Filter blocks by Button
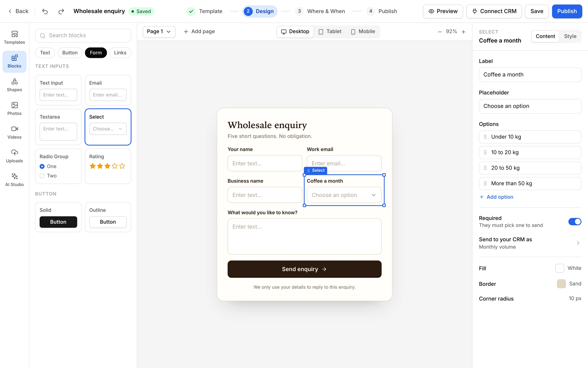The width and height of the screenshot is (588, 368). click(x=70, y=53)
